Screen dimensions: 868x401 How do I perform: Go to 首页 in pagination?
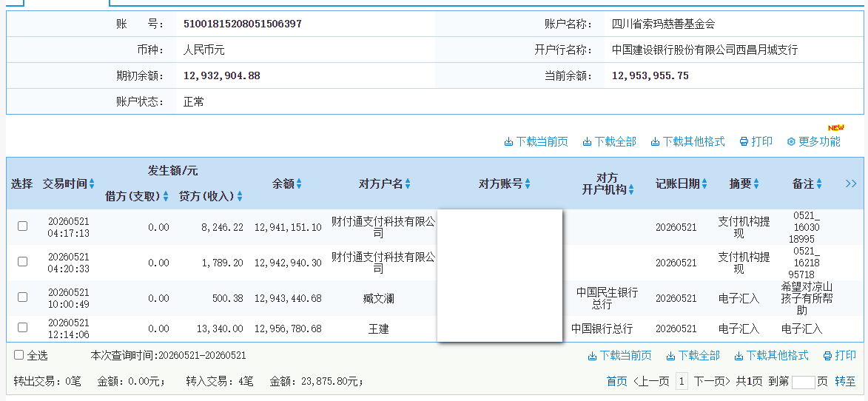tap(617, 381)
